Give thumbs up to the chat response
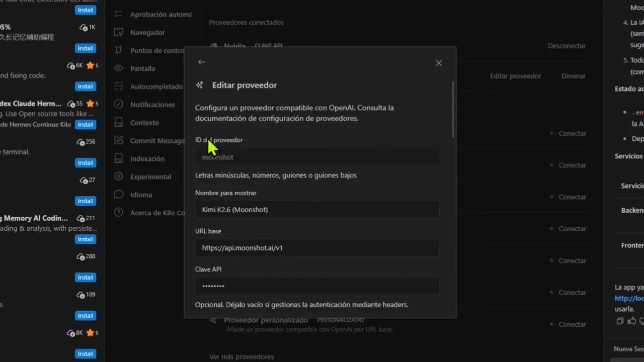Screen dimensions: 644x362 [631, 321]
